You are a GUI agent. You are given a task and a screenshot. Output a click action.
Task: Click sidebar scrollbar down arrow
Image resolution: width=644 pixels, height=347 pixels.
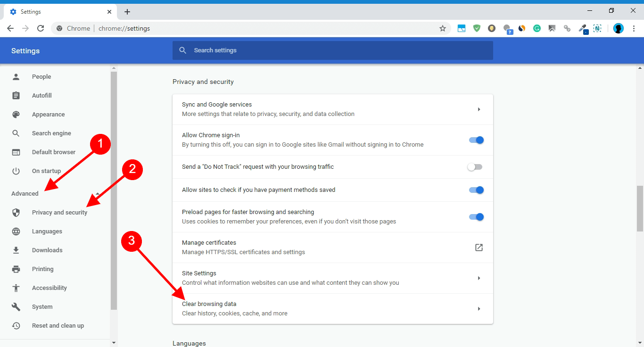(x=114, y=343)
